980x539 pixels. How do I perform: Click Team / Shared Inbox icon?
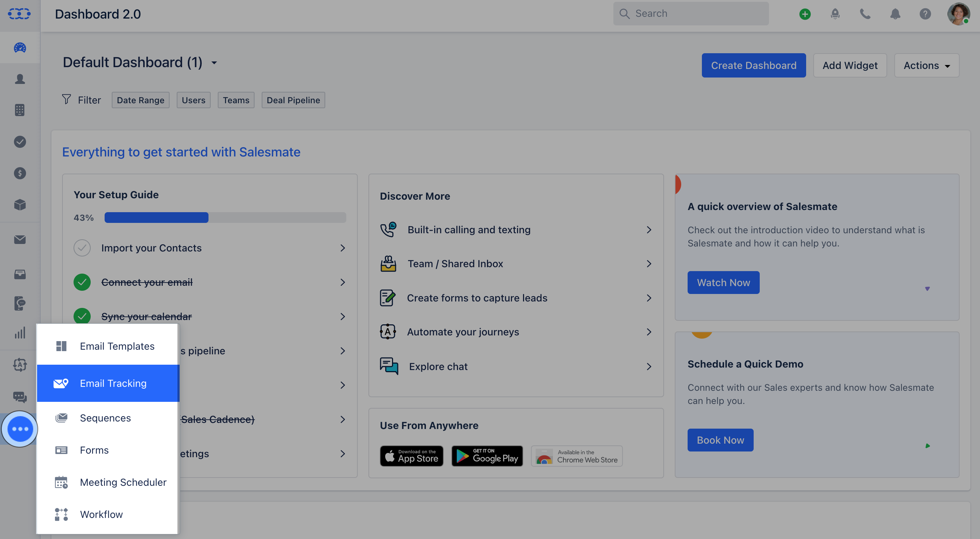(x=388, y=263)
